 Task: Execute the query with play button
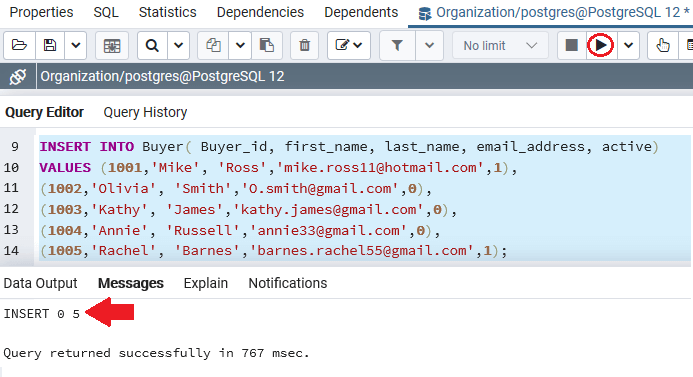(x=601, y=45)
